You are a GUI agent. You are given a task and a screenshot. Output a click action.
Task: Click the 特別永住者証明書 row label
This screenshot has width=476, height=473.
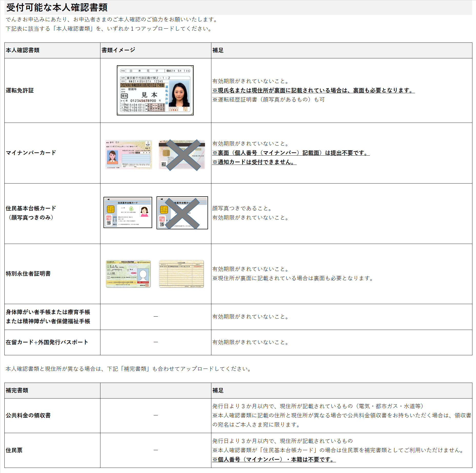[28, 274]
